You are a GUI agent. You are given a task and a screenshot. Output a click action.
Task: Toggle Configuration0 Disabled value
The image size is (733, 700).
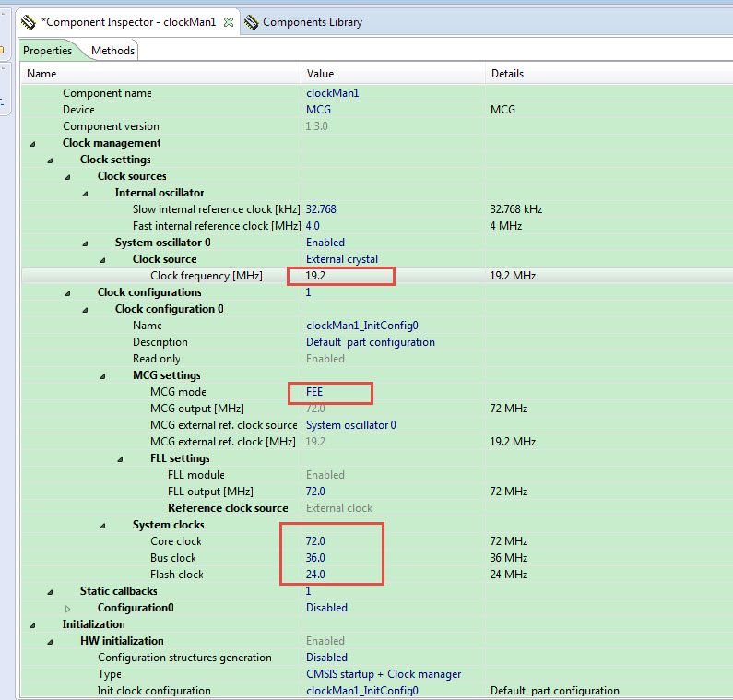326,608
